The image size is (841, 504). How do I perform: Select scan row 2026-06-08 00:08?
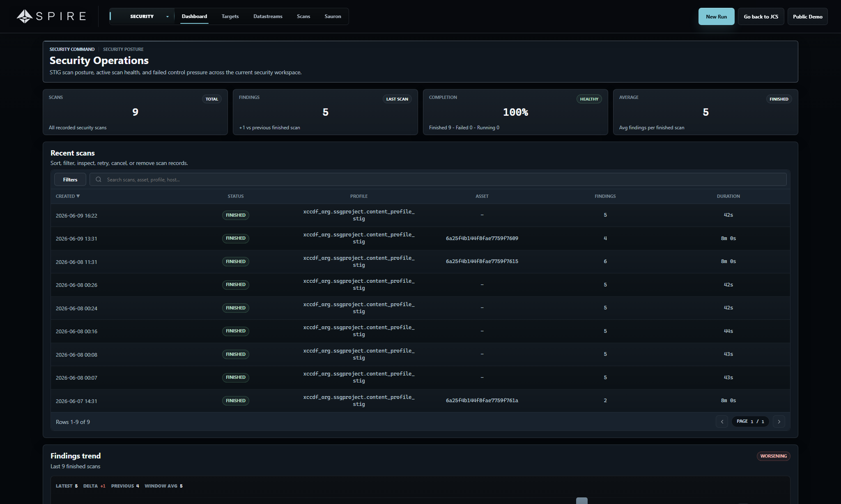(420, 354)
